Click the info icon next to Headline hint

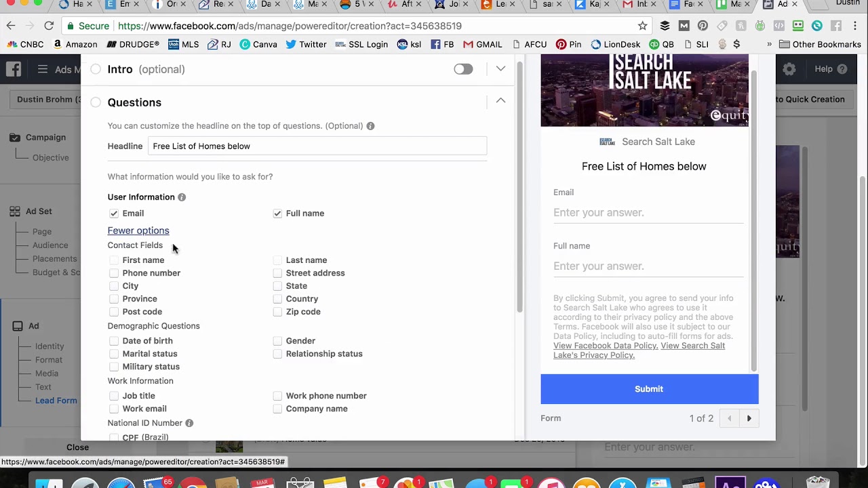pos(370,126)
